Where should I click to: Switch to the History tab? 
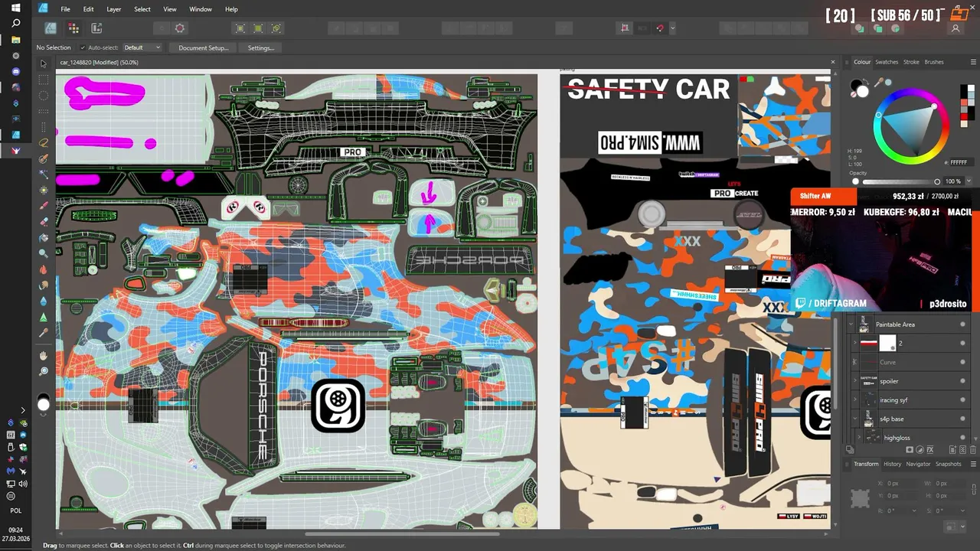(x=893, y=464)
